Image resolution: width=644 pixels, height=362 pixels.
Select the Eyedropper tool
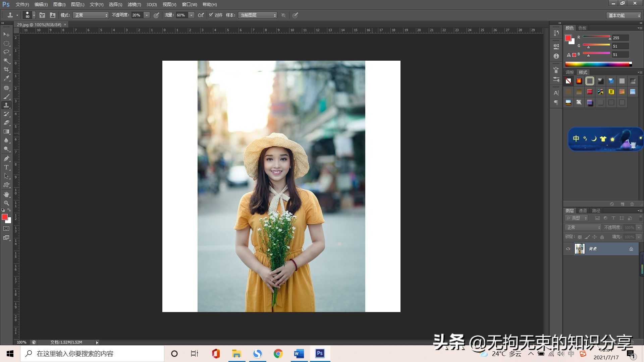[6, 78]
